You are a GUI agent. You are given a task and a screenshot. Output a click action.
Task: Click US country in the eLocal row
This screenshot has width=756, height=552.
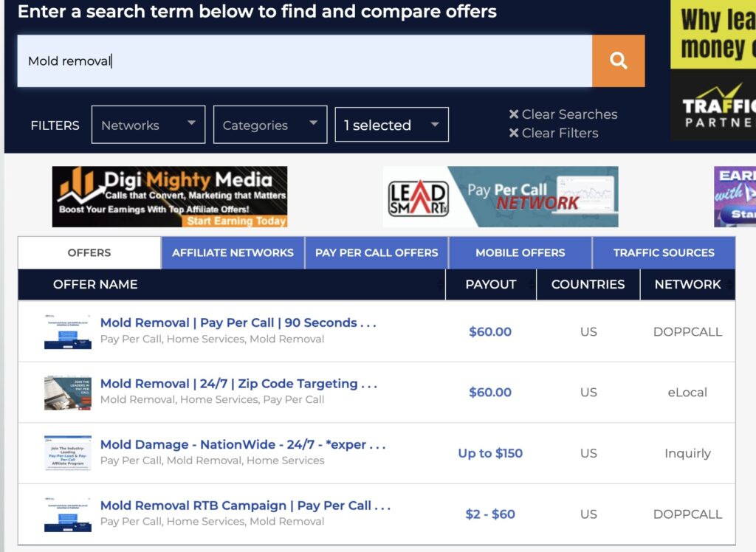click(x=588, y=393)
